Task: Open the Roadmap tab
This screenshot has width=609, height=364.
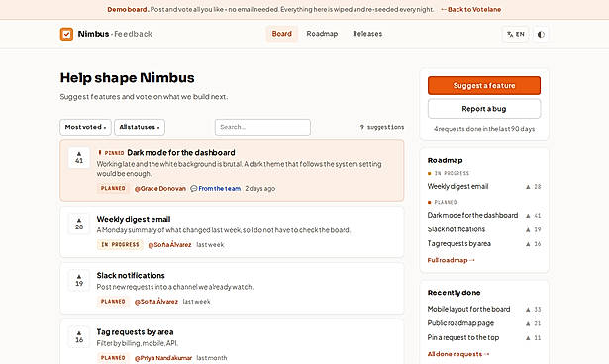Action: tap(322, 34)
